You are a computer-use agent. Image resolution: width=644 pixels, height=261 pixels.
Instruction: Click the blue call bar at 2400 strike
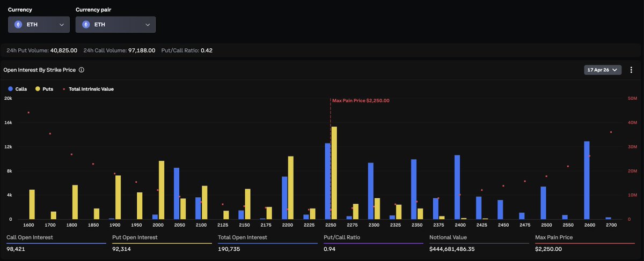(x=457, y=187)
